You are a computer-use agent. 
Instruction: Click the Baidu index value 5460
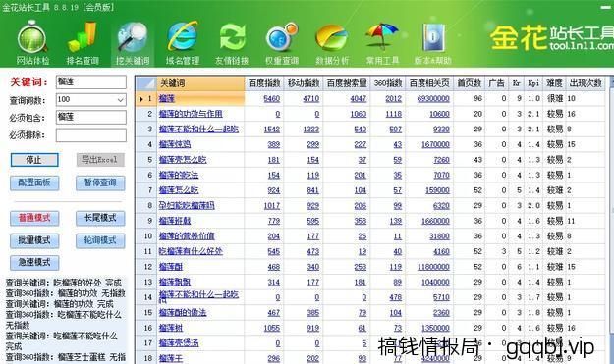[x=272, y=98]
